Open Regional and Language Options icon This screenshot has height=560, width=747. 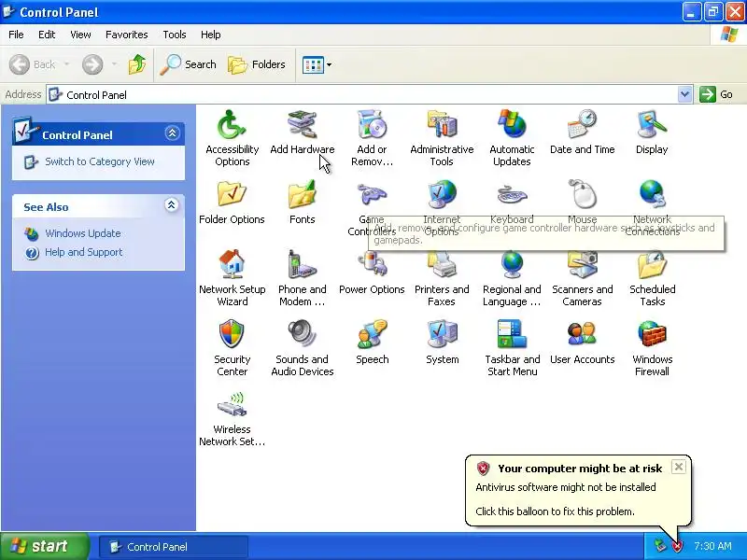pyautogui.click(x=512, y=265)
